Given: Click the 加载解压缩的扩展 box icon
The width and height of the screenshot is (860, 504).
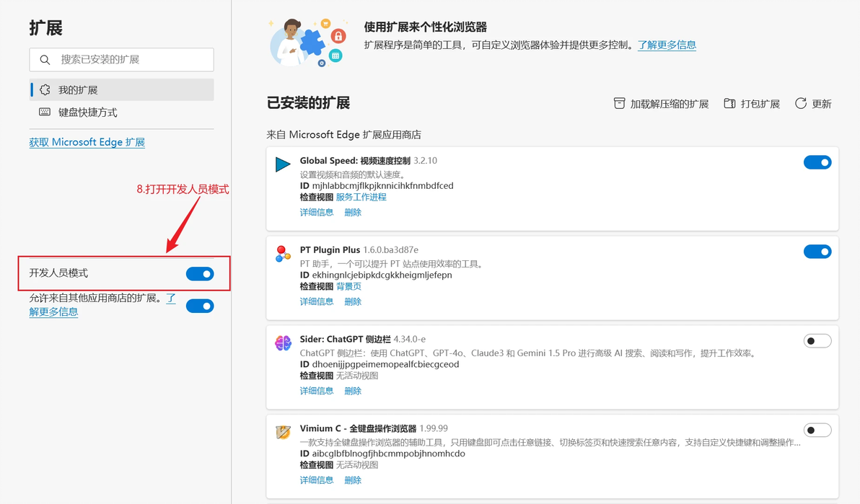Looking at the screenshot, I should pyautogui.click(x=619, y=104).
